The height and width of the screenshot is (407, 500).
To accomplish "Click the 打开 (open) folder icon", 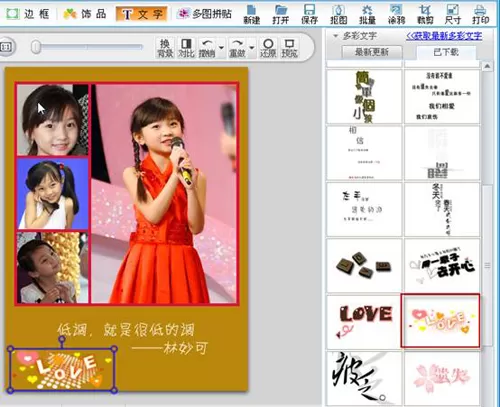I will pyautogui.click(x=281, y=15).
